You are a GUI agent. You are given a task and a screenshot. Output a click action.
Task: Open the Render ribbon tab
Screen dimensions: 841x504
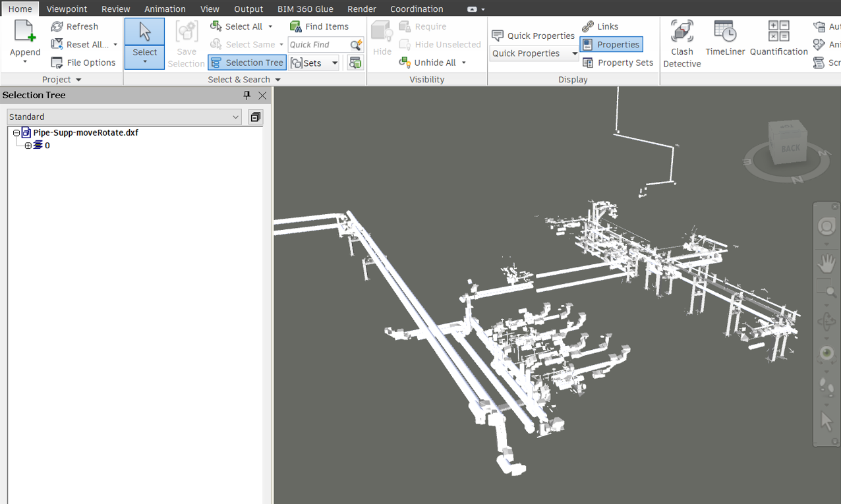[x=361, y=9]
